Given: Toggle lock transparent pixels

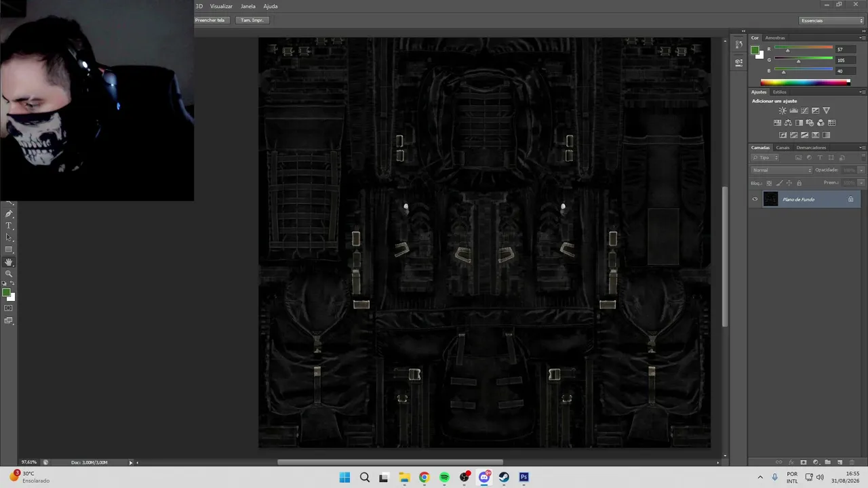Looking at the screenshot, I should 768,183.
